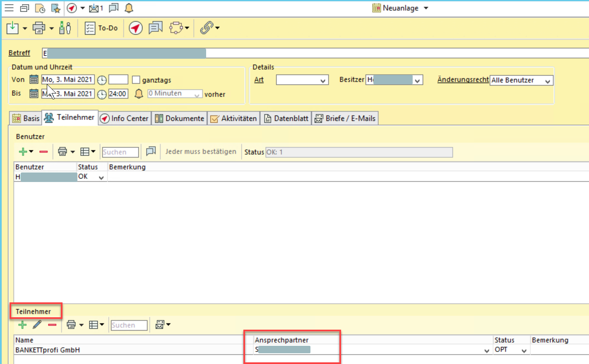The height and width of the screenshot is (364, 589).
Task: Open the To-Do toolbar item
Action: coord(101,28)
